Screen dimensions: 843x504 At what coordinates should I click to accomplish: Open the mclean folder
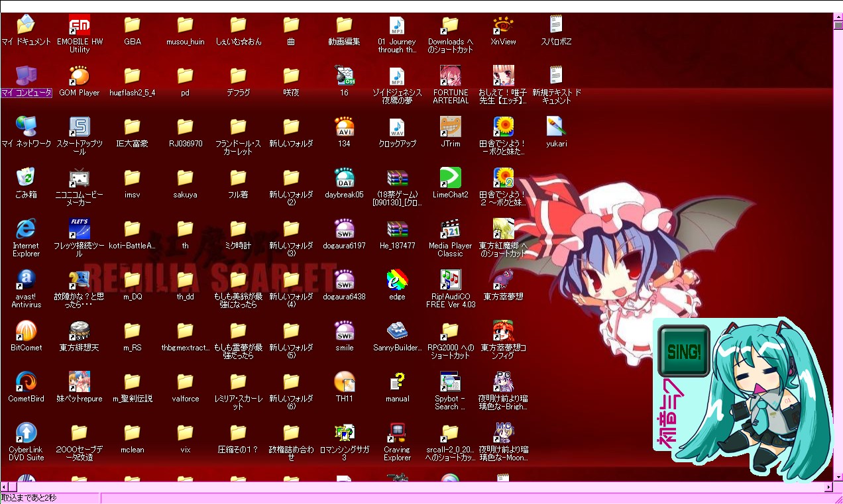[133, 433]
